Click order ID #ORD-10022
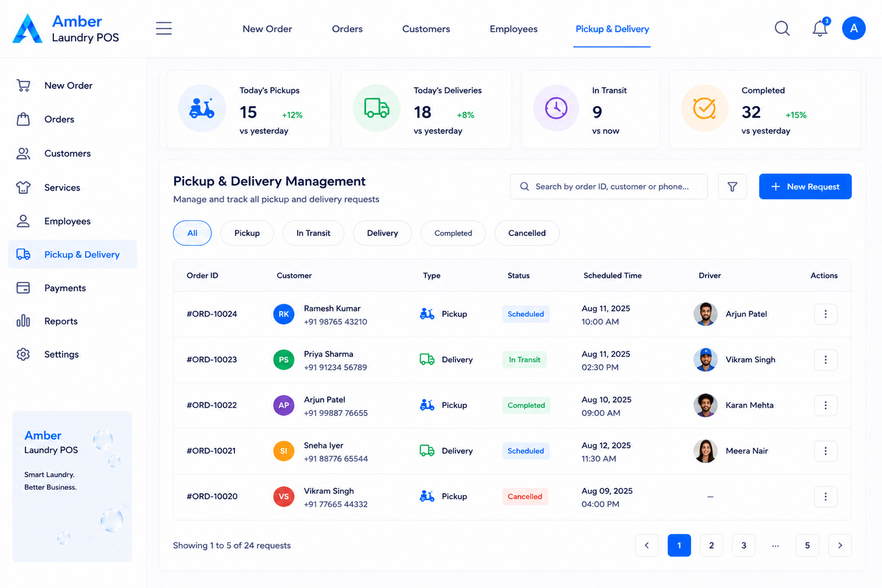The image size is (882, 588). tap(211, 405)
